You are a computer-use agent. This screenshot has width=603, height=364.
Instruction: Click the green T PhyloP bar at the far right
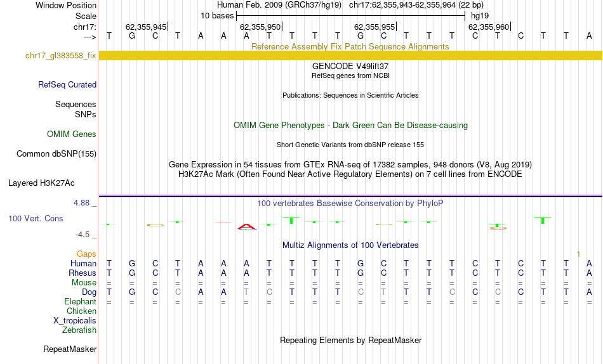point(543,221)
